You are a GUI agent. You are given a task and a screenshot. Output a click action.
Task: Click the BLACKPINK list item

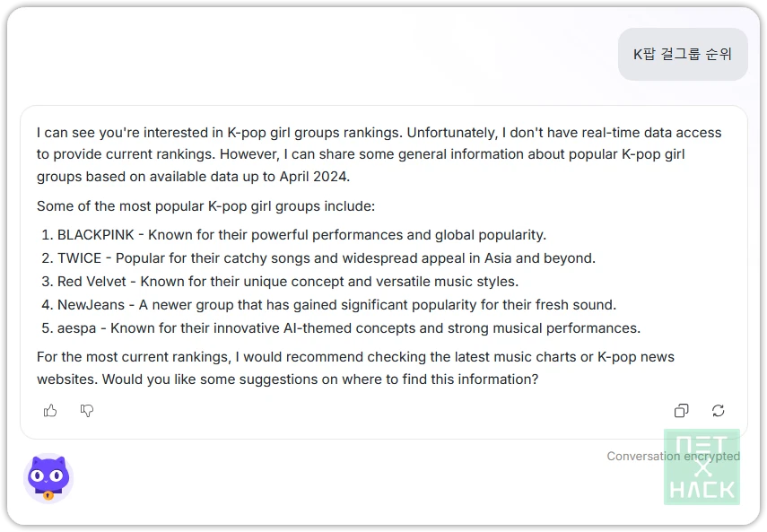click(293, 235)
